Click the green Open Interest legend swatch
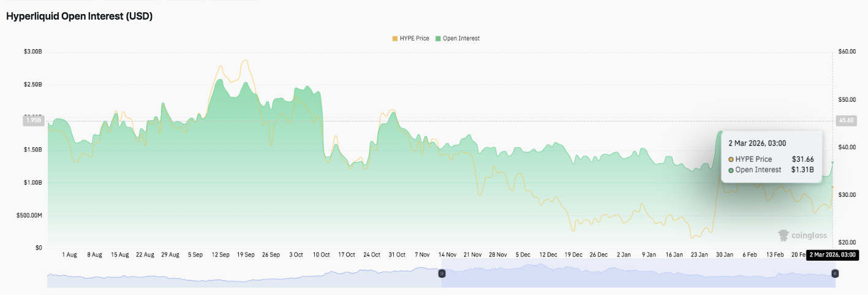Viewport: 868px width, 295px height. point(438,39)
